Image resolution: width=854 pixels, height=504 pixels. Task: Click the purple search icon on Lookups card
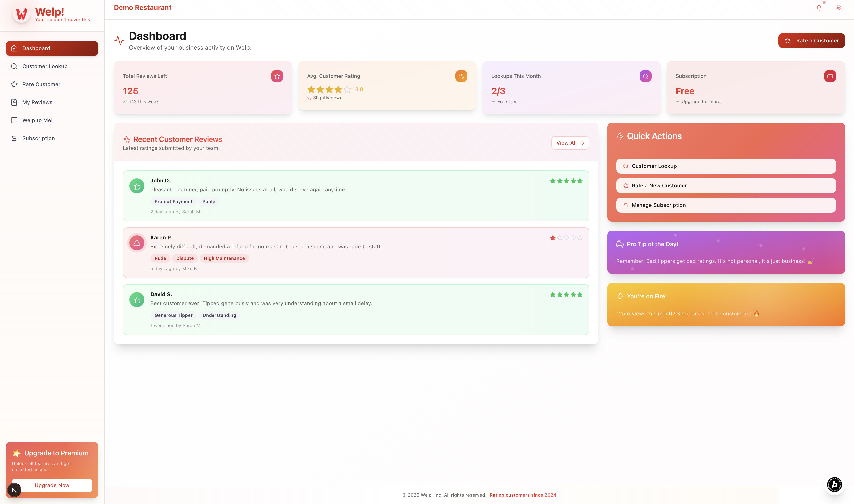645,76
